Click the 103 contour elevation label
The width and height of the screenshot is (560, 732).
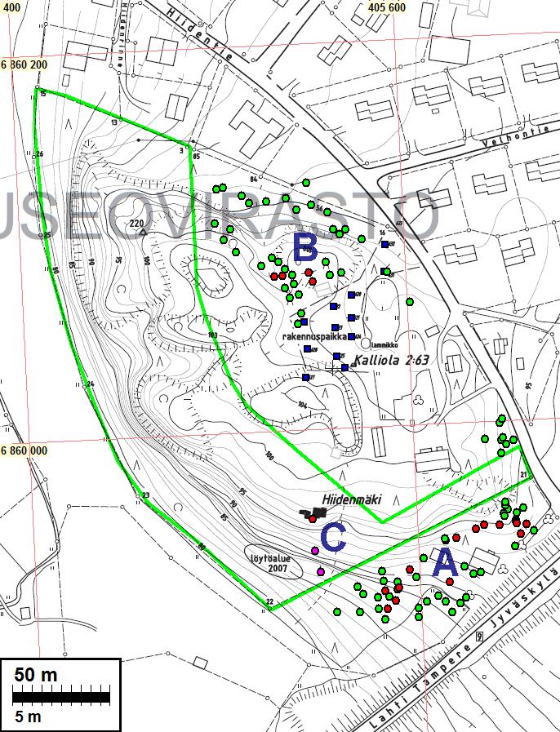(x=213, y=335)
